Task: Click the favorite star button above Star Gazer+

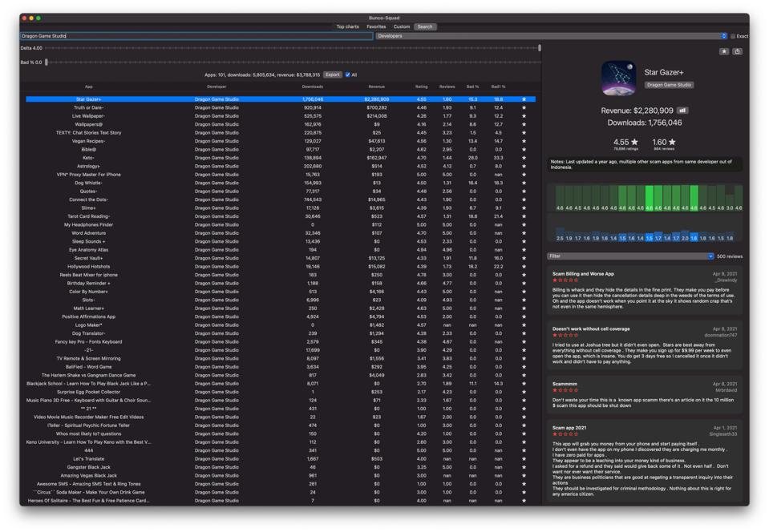Action: (x=723, y=51)
